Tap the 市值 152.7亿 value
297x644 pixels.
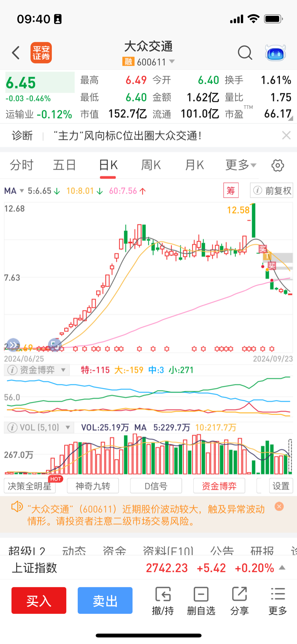click(127, 114)
